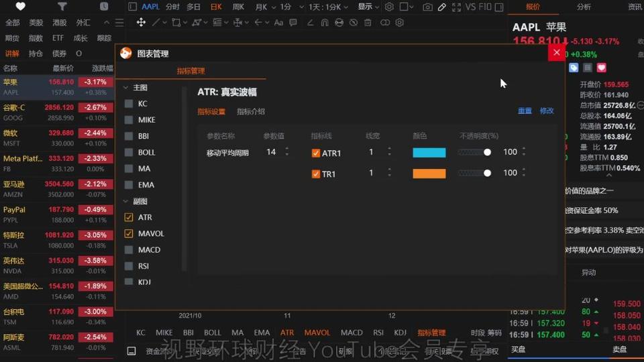
Task: Click the 重置 reset link
Action: click(525, 111)
